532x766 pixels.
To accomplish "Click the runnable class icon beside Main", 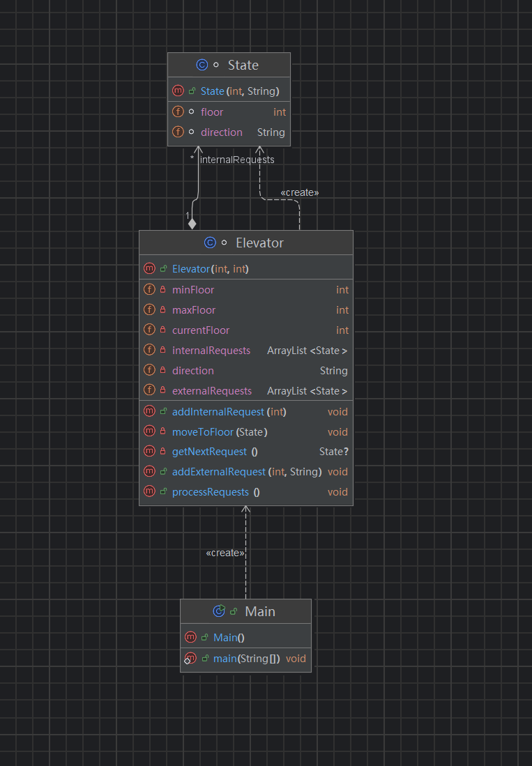I will click(219, 611).
